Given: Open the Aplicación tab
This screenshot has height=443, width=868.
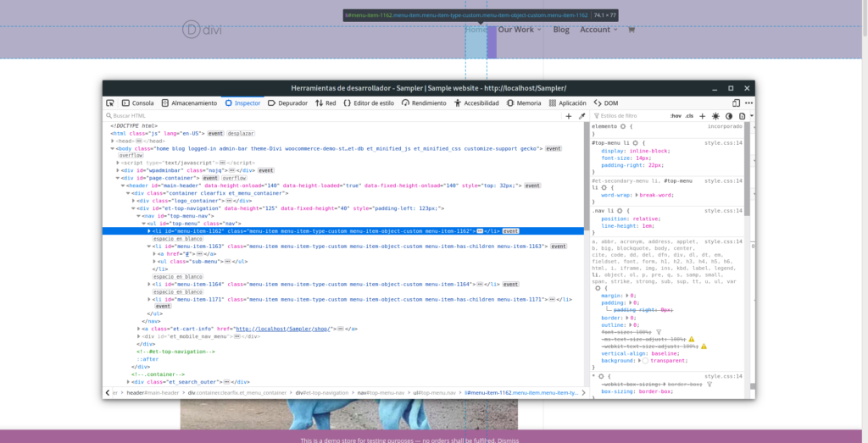Looking at the screenshot, I should (567, 102).
